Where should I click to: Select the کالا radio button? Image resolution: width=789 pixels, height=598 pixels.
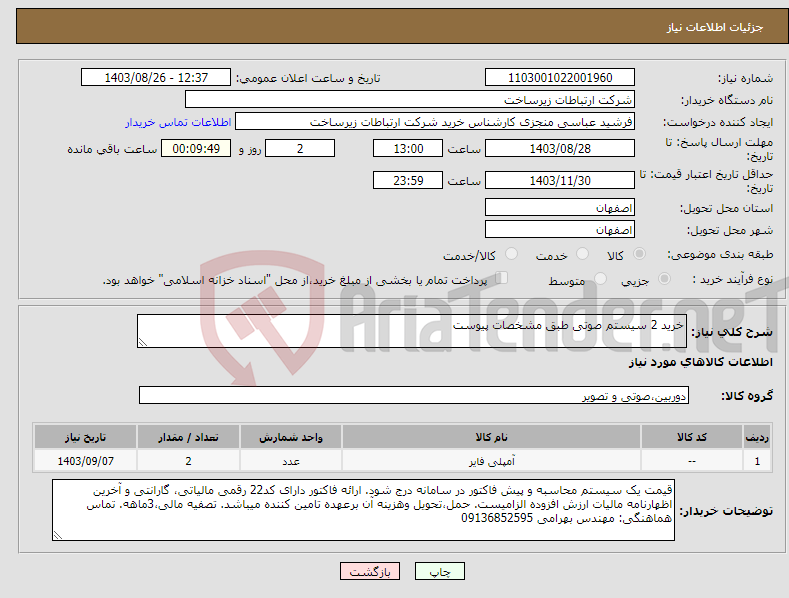640,254
